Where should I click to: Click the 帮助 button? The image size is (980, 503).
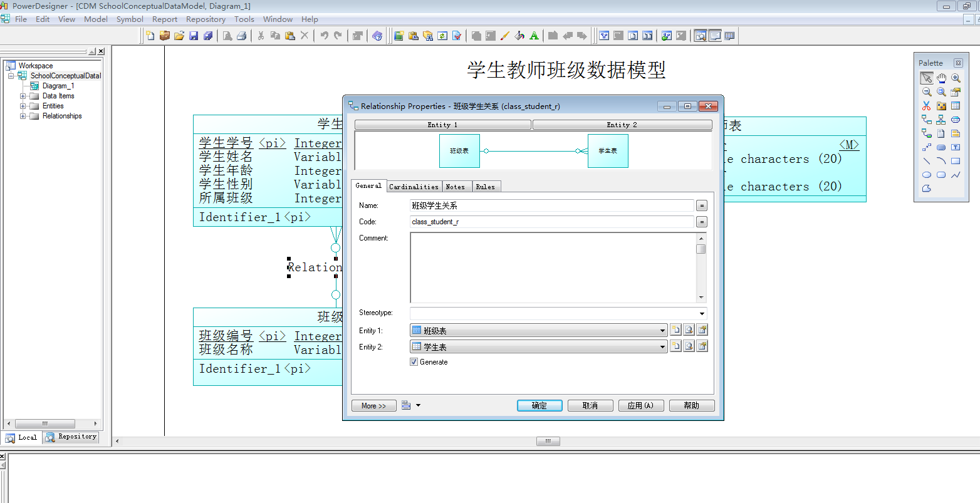(692, 405)
